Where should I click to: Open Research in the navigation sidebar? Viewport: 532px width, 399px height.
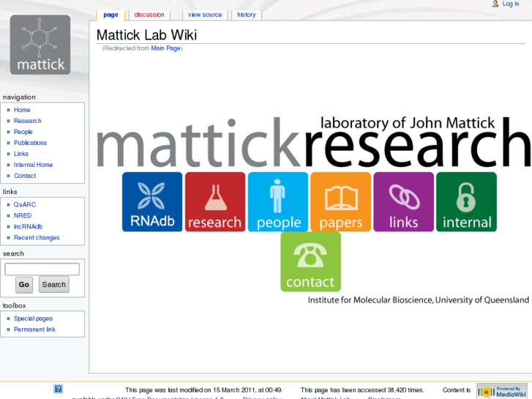(28, 121)
